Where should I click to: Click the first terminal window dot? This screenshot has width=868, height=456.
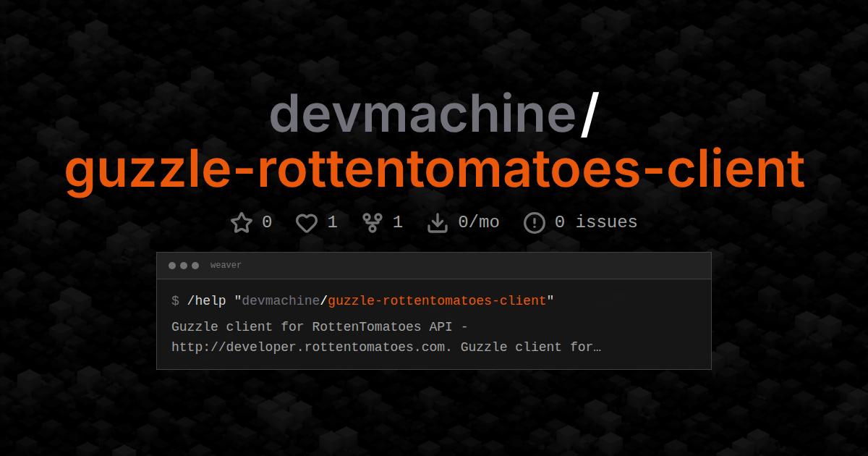(x=172, y=266)
